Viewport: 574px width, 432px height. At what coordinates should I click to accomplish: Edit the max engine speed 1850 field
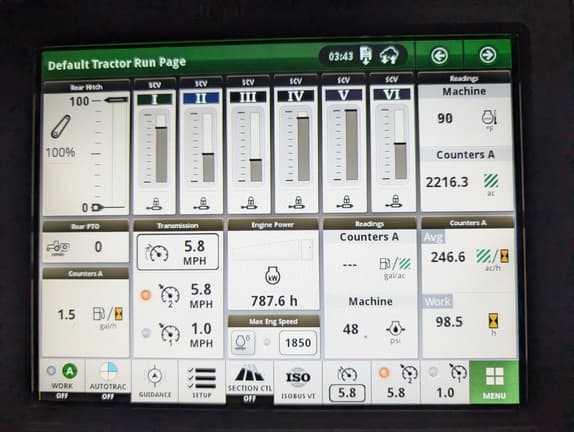click(298, 343)
